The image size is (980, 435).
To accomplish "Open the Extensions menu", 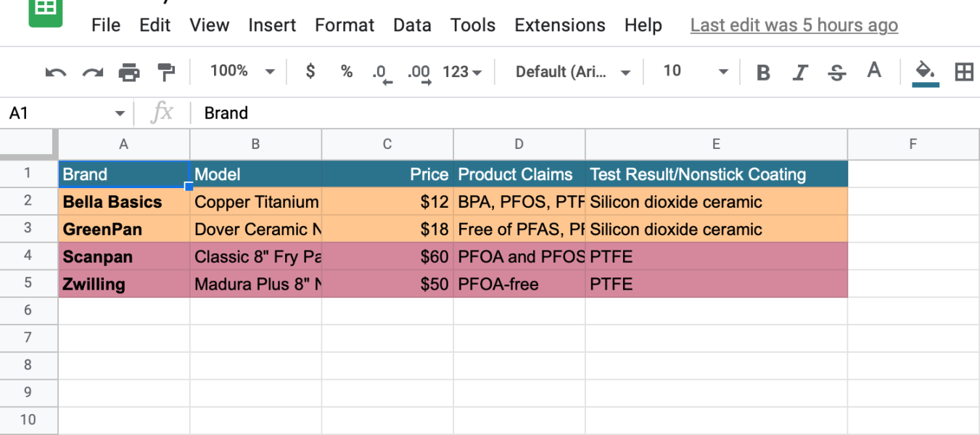I will pyautogui.click(x=559, y=25).
